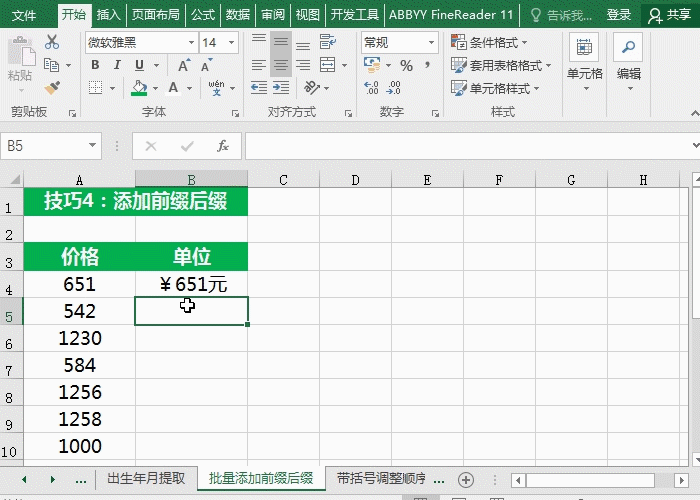Select cell A4 containing 651

point(79,284)
